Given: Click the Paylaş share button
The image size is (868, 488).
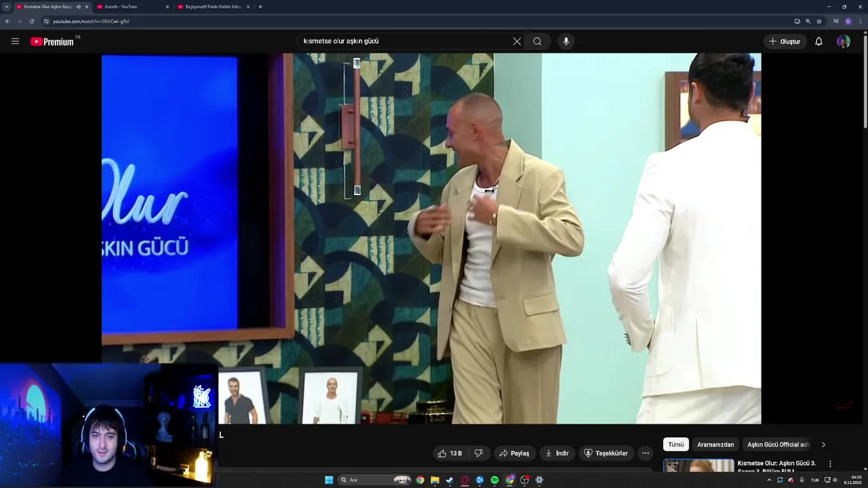Looking at the screenshot, I should (x=515, y=453).
